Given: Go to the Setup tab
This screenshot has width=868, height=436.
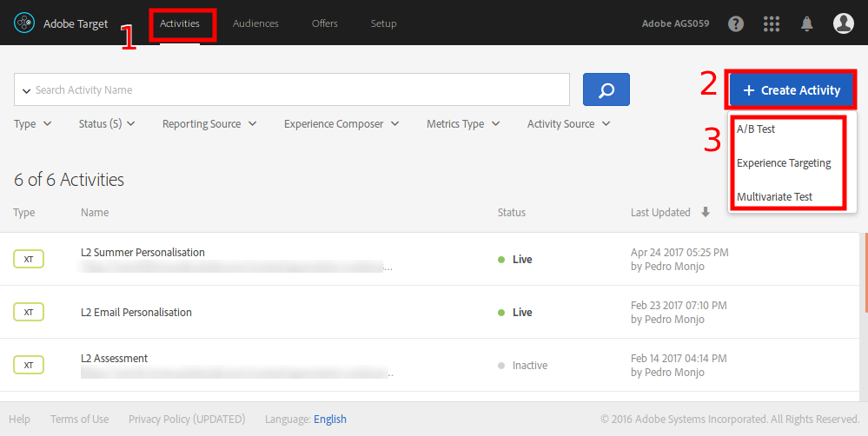Looking at the screenshot, I should [x=384, y=23].
